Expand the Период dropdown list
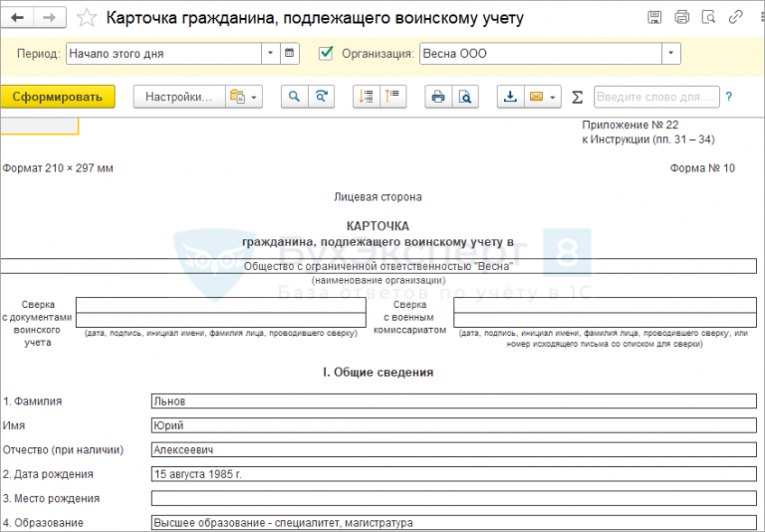The width and height of the screenshot is (765, 532). point(271,54)
